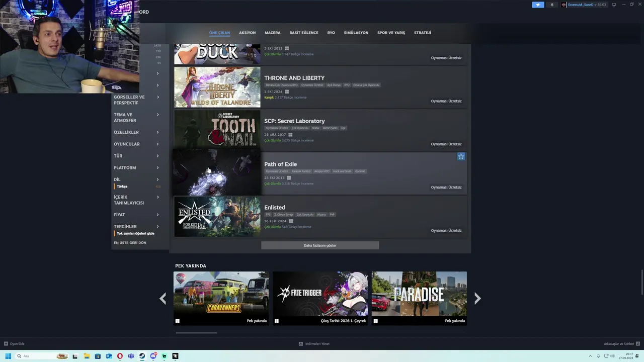Select SPOR VE YARIŞ tab
This screenshot has height=362, width=644.
391,33
